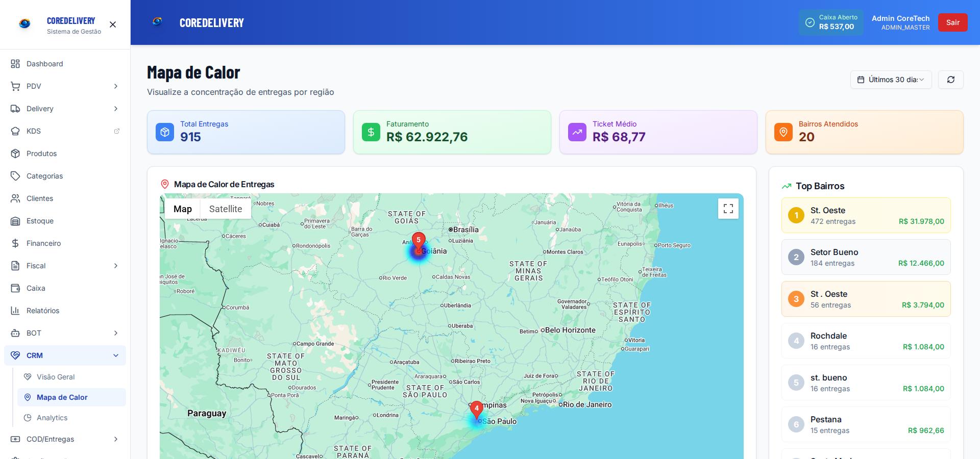Click the refresh icon button beside date filter
Image resolution: width=980 pixels, height=459 pixels.
click(950, 80)
